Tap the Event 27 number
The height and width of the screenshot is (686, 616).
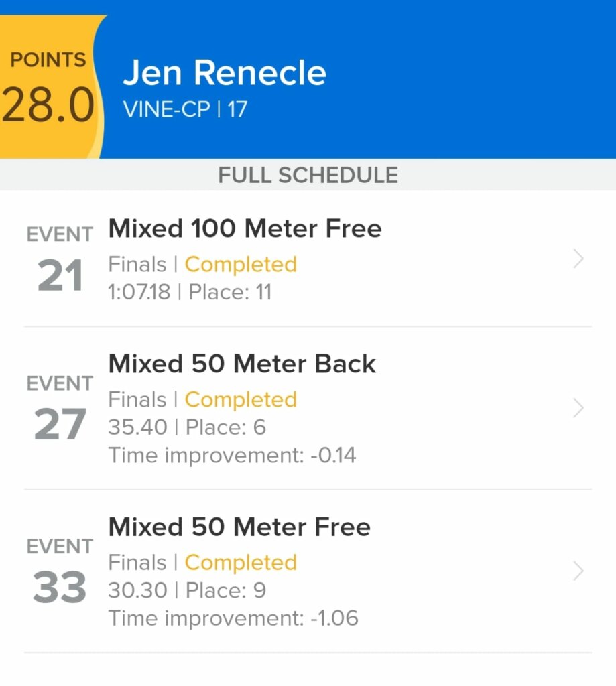point(60,424)
